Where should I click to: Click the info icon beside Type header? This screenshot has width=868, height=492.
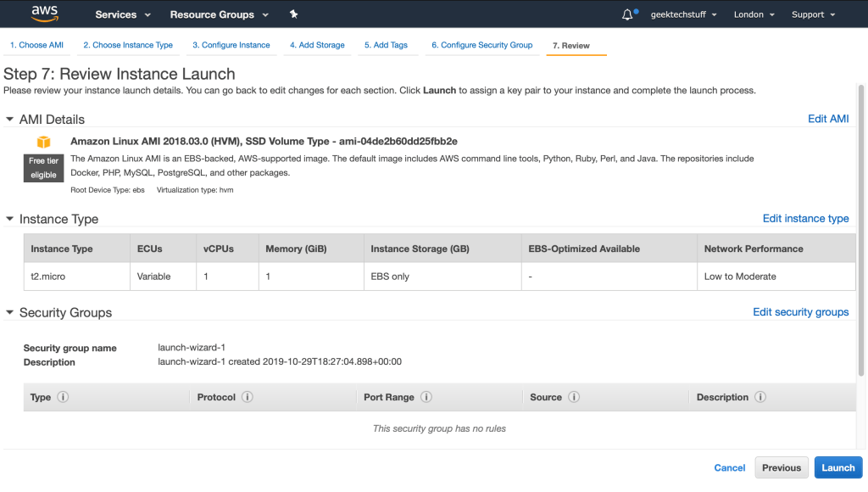click(63, 397)
